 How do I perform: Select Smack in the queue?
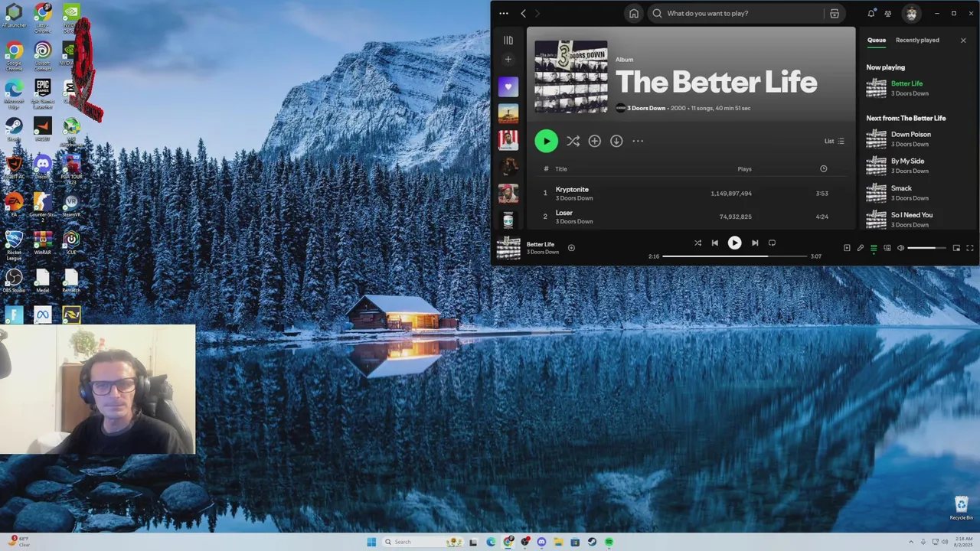(x=918, y=192)
